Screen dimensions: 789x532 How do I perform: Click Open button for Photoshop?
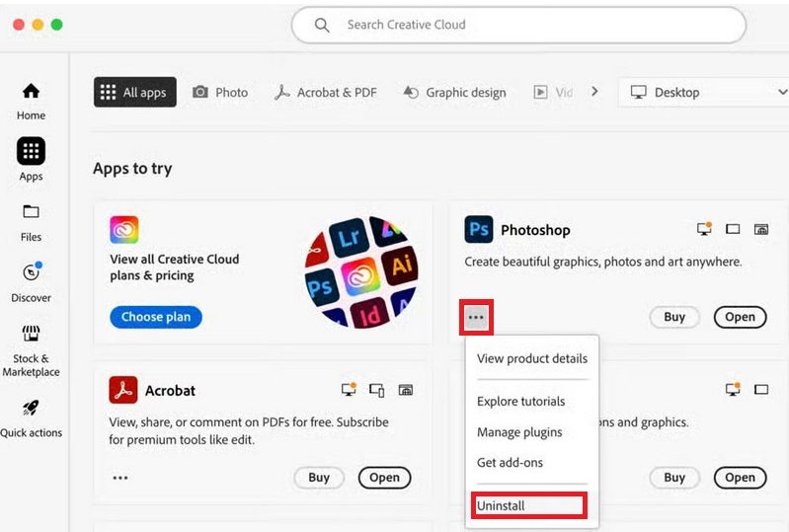[741, 317]
